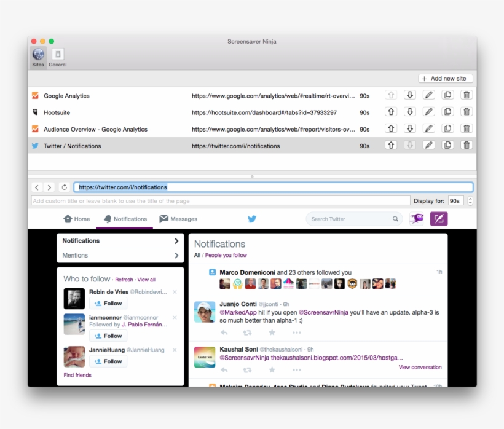The height and width of the screenshot is (429, 504).
Task: Click the People you follow filter
Action: coord(226,255)
